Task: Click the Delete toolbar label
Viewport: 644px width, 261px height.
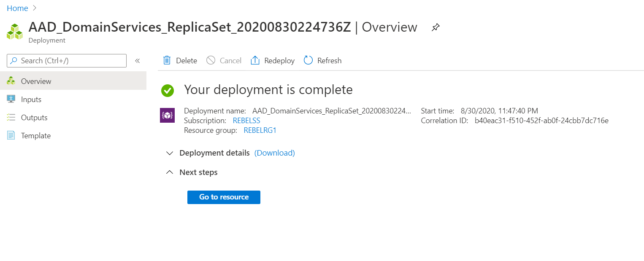Action: click(x=187, y=61)
